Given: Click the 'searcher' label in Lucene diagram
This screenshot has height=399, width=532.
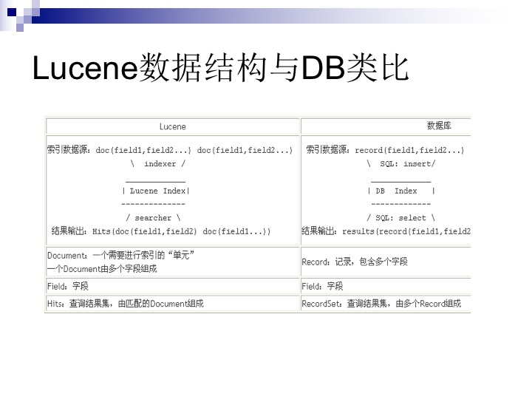Looking at the screenshot, I should (x=153, y=218).
